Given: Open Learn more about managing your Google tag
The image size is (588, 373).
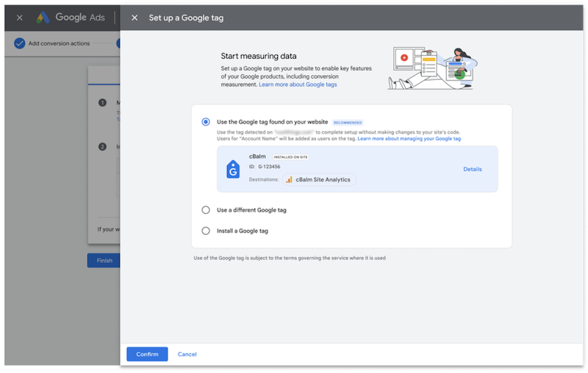Looking at the screenshot, I should point(409,139).
